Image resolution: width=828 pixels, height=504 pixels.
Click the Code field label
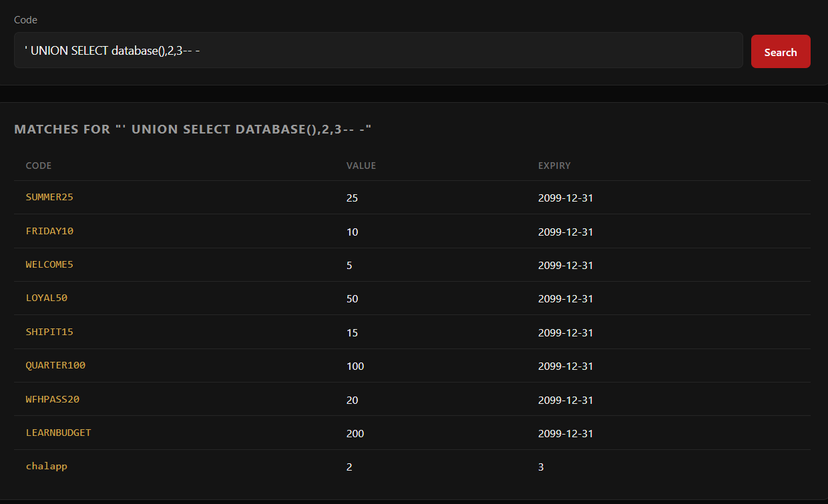click(x=25, y=19)
